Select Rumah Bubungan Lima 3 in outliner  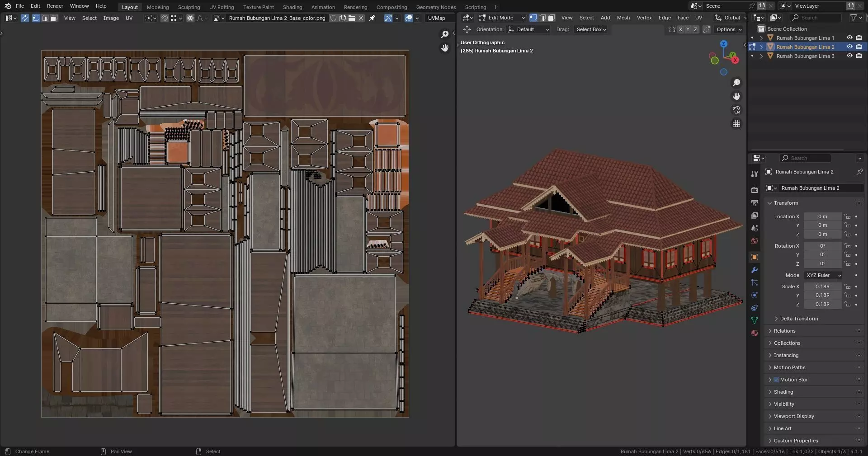[x=805, y=56]
